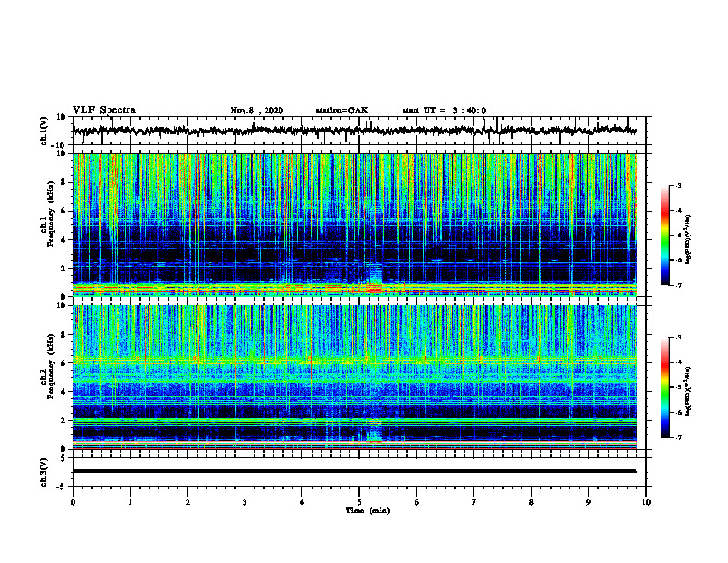Click the "4" kHz tick on ch.1 frequency axis
Viewport: 728px width, 563px height.
63,240
